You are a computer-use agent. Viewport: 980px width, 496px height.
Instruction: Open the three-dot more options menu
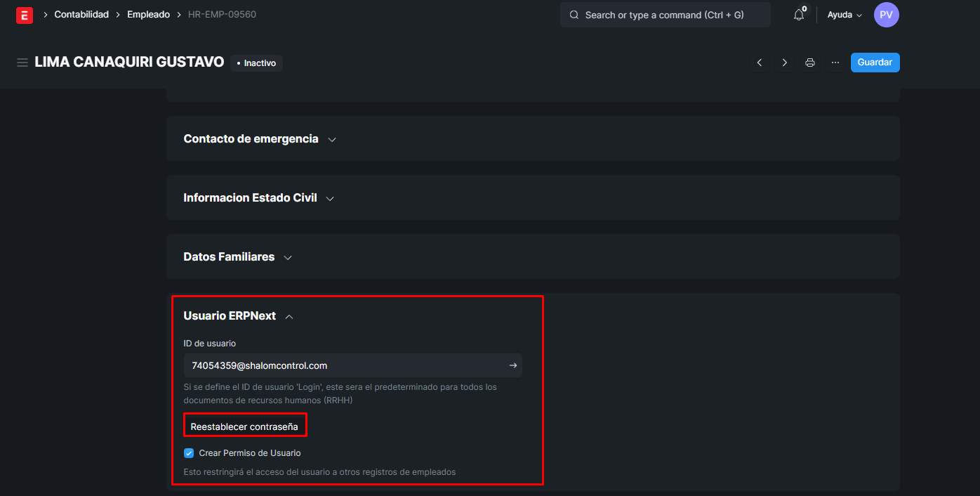(835, 63)
